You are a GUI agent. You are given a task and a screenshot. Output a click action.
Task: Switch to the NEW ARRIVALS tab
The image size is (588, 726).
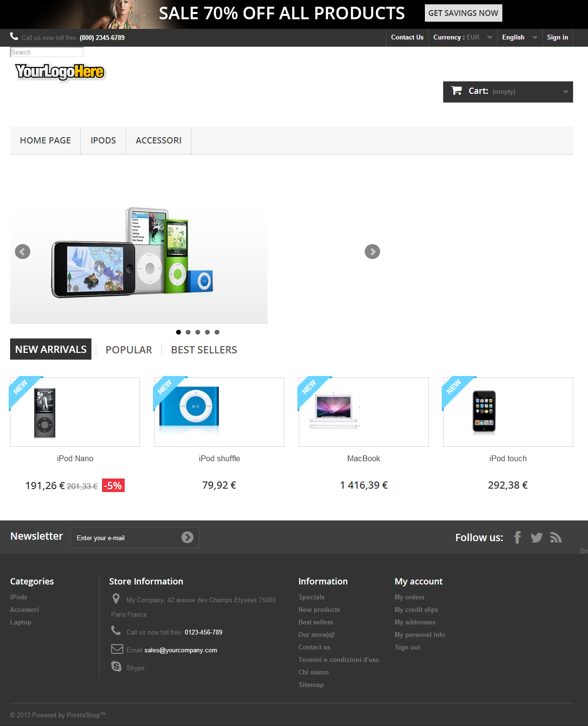point(51,349)
